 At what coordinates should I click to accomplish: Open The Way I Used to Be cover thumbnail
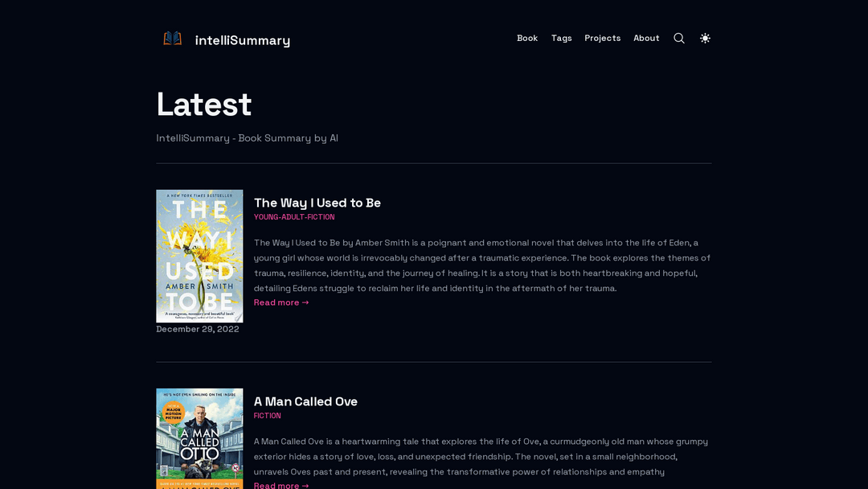(x=199, y=256)
